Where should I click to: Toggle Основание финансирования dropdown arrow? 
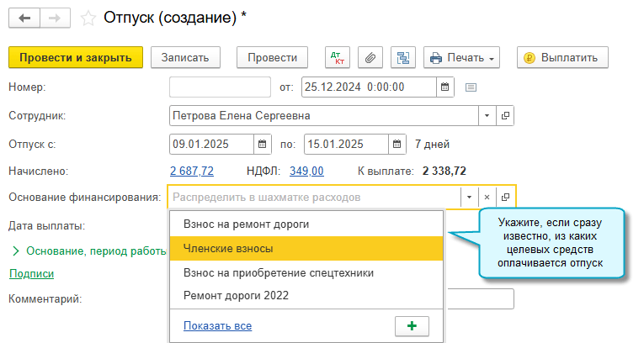click(x=468, y=197)
